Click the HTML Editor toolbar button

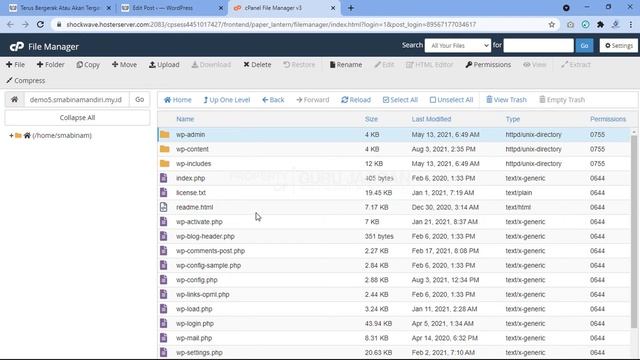point(429,64)
